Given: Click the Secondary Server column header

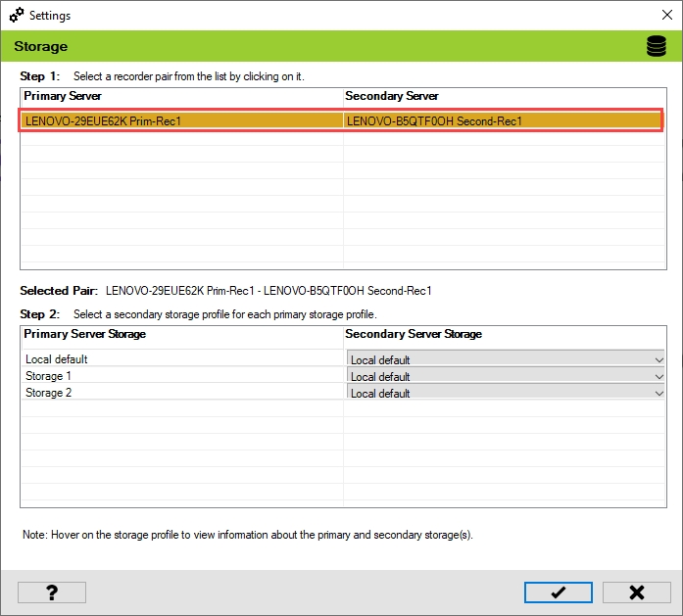Looking at the screenshot, I should pos(392,96).
